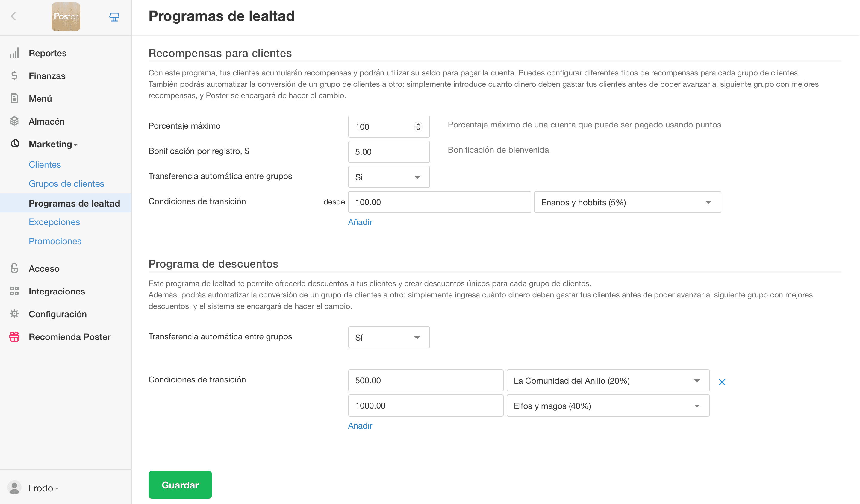Open Recomienda Poster
The width and height of the screenshot is (860, 504).
point(69,337)
